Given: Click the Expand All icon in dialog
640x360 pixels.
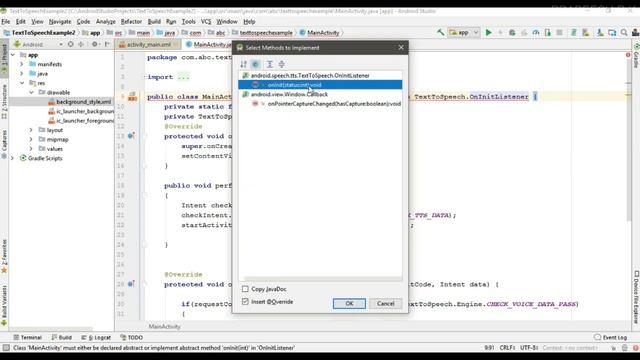Looking at the screenshot, I should (270, 64).
